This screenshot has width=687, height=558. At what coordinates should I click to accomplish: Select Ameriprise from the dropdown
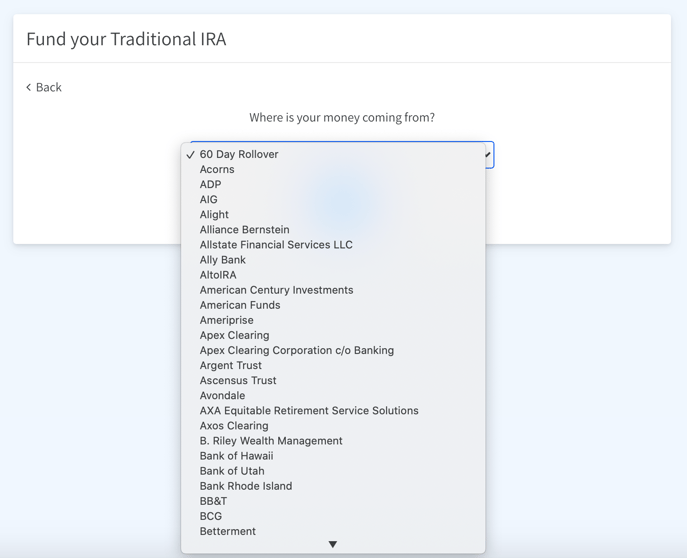point(333,320)
